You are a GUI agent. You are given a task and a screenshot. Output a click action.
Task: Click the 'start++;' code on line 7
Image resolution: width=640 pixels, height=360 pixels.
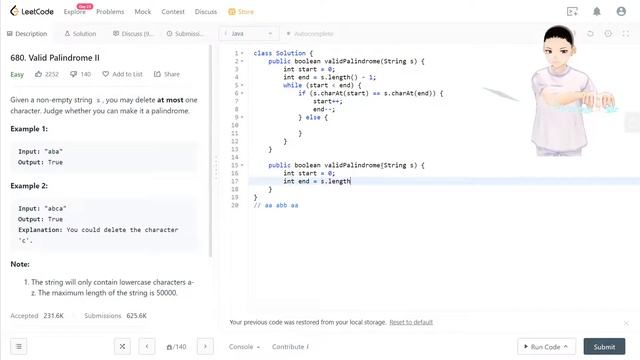pos(328,101)
